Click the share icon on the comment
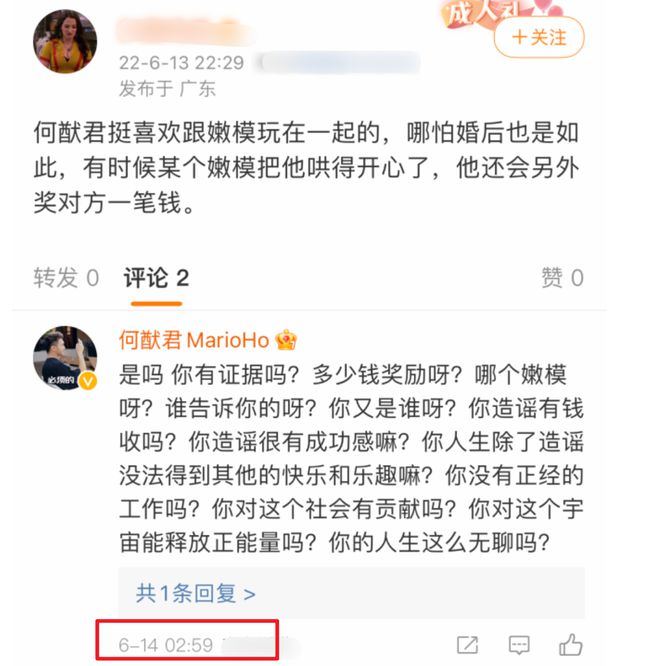The height and width of the screenshot is (666, 660). click(x=467, y=645)
